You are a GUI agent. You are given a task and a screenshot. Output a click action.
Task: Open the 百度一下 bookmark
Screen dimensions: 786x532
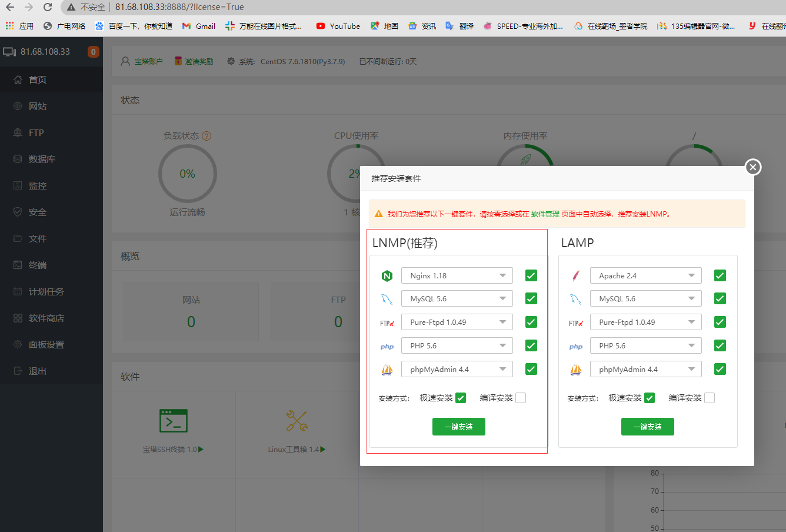point(134,26)
